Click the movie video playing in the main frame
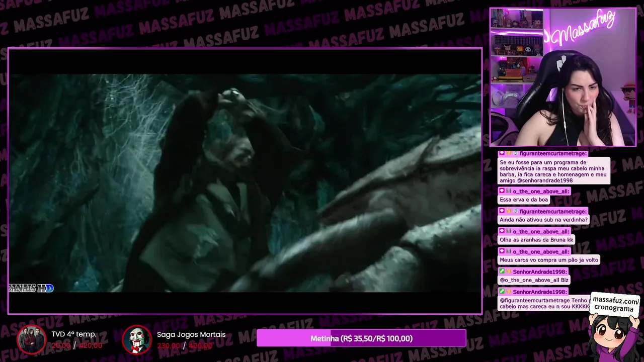This screenshot has width=644, height=362. tap(245, 181)
